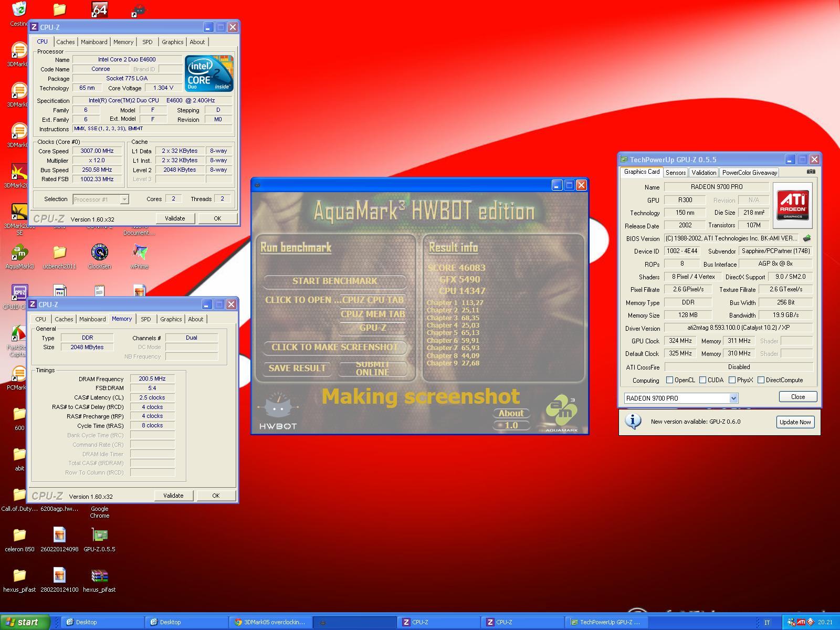Click START BENCHMARK in AquaMark

[334, 281]
